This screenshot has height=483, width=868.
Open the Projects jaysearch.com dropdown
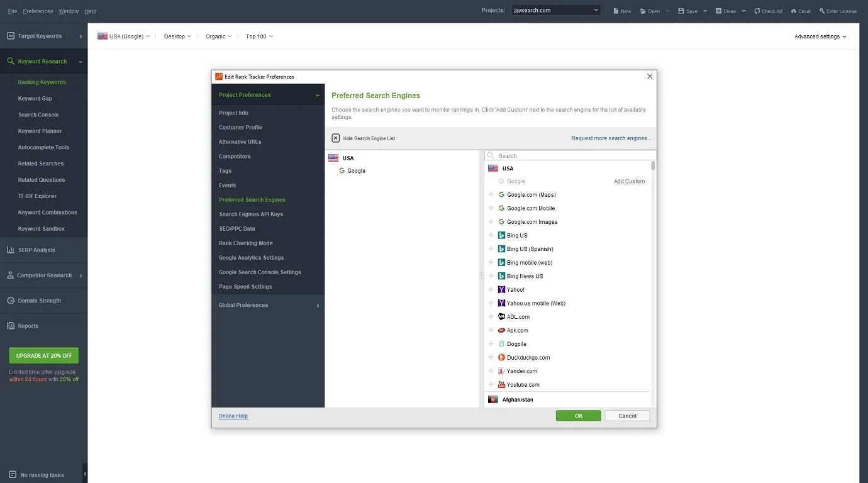tap(555, 10)
